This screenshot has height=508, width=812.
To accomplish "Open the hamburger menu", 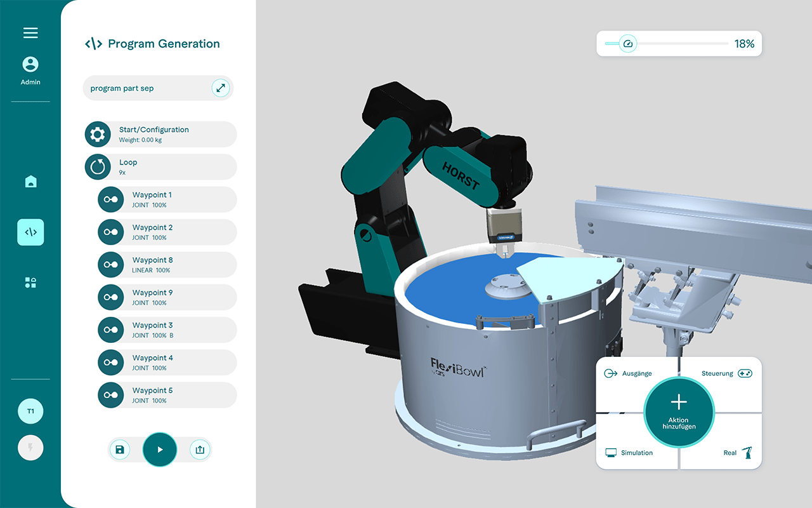I will click(x=30, y=33).
